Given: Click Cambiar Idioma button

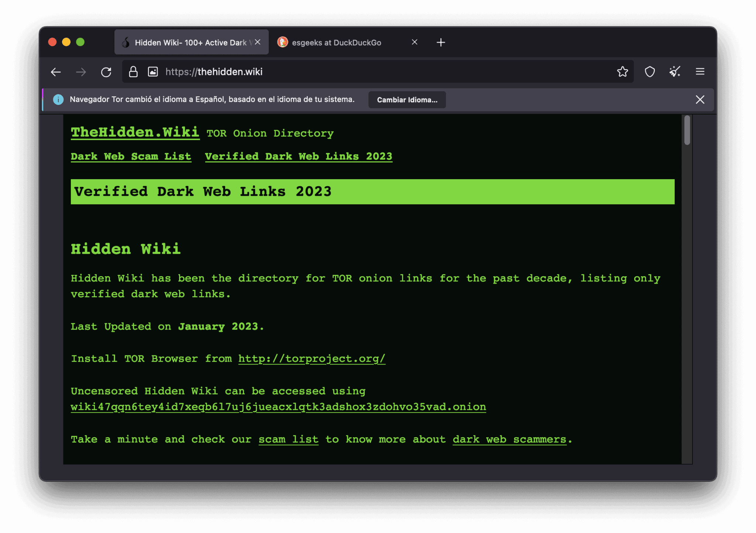Looking at the screenshot, I should point(407,100).
